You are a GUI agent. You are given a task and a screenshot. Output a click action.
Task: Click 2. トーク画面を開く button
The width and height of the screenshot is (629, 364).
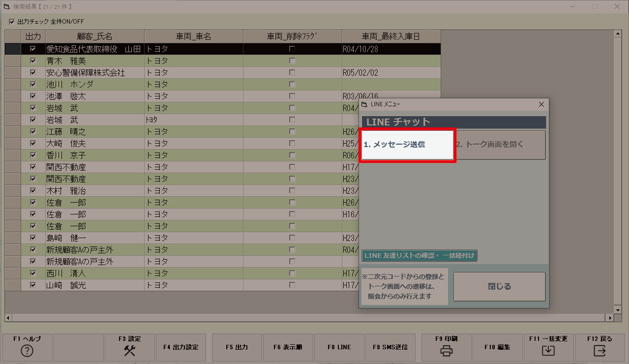(499, 145)
